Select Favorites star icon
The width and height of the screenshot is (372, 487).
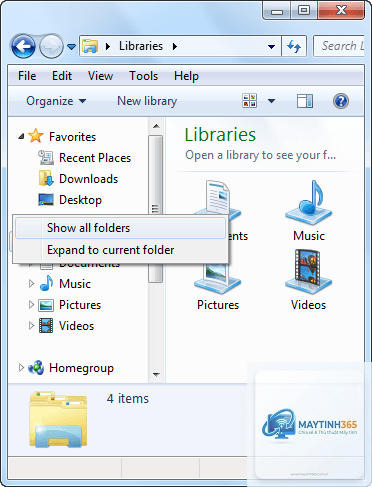click(36, 136)
